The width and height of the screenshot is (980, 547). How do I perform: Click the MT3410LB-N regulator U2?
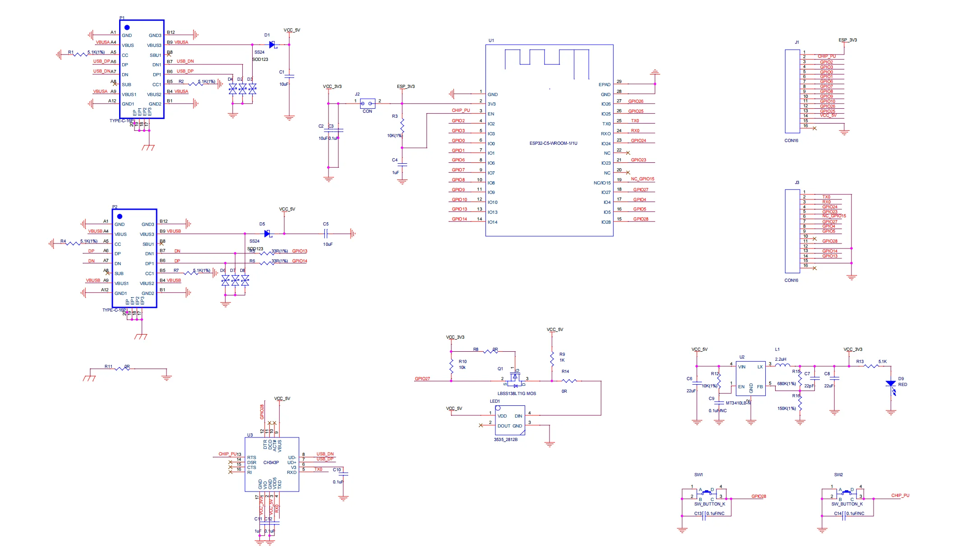click(x=750, y=379)
